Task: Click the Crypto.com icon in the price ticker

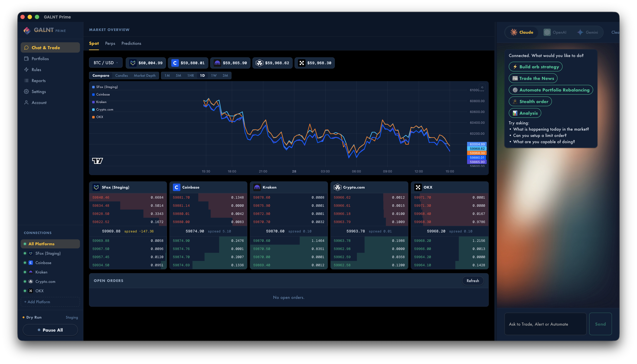Action: (259, 63)
